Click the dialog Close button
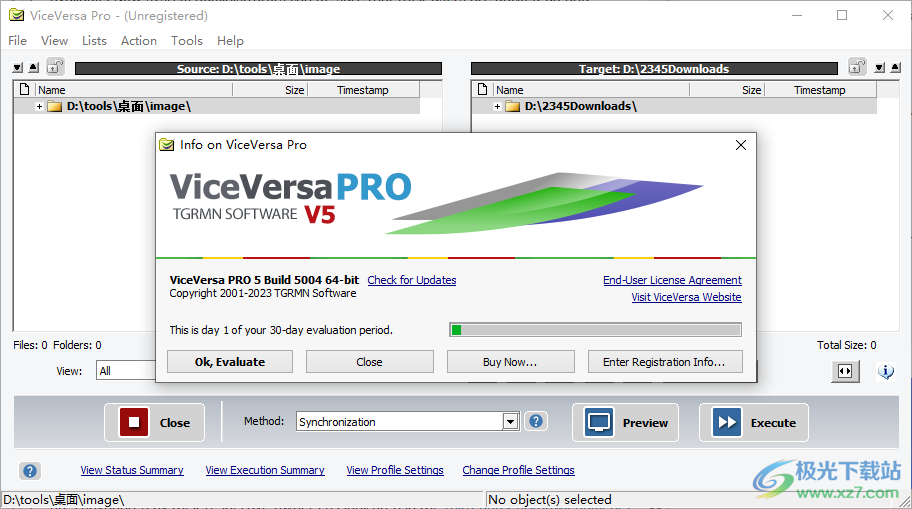 tap(369, 362)
